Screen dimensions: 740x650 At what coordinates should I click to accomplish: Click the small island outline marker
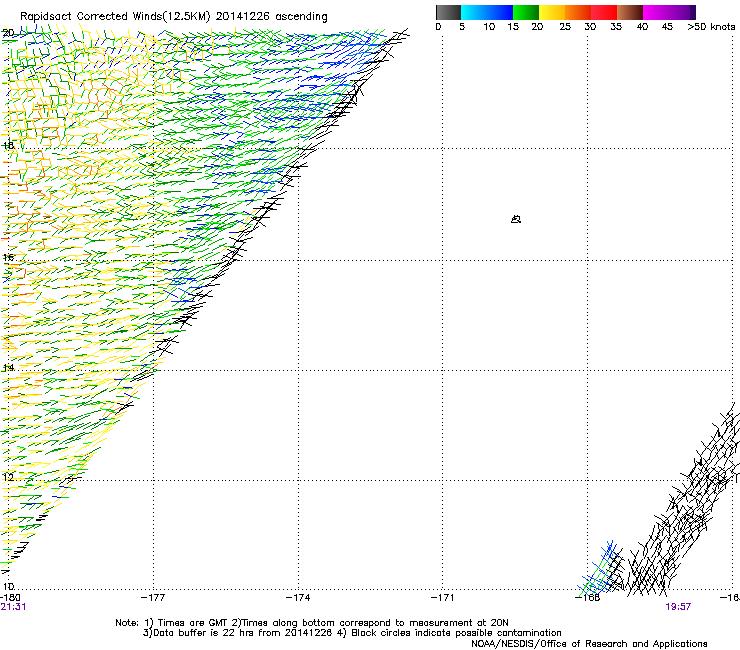tap(516, 219)
